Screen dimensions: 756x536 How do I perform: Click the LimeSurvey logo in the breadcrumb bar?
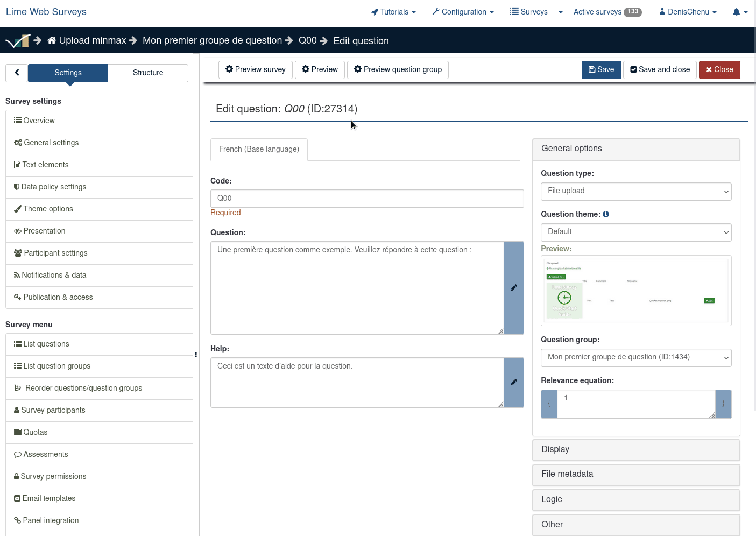coord(18,40)
